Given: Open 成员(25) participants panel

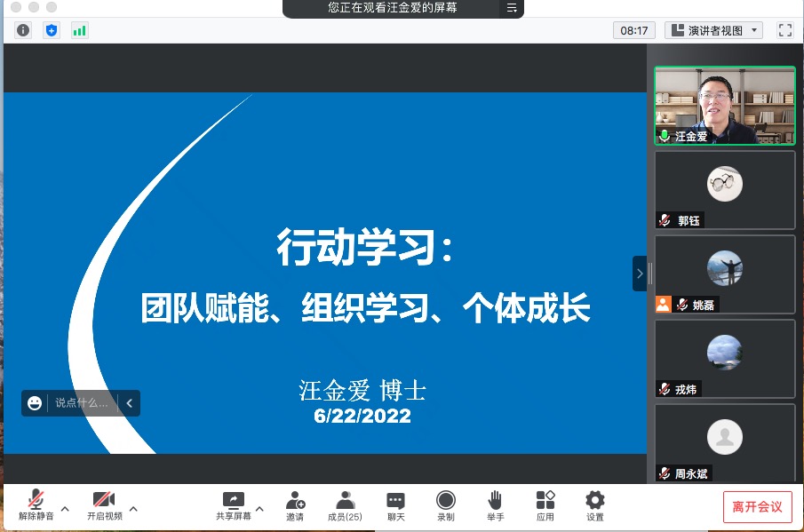Looking at the screenshot, I should point(345,506).
